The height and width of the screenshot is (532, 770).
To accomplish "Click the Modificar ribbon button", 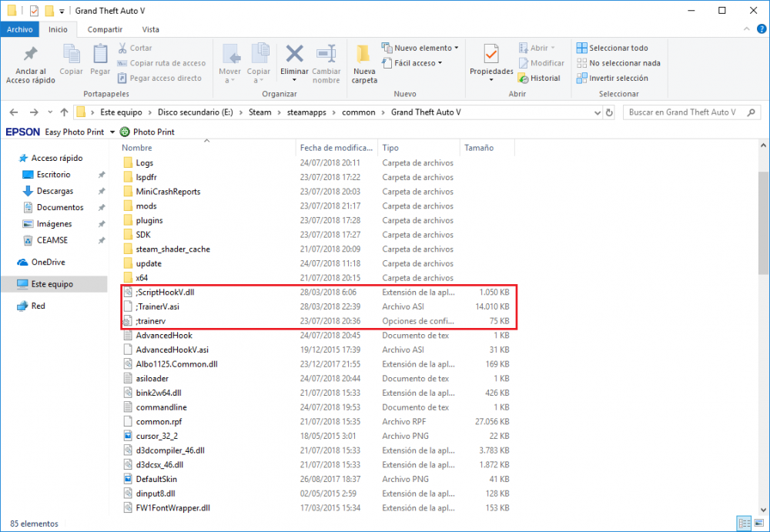I will 541,63.
